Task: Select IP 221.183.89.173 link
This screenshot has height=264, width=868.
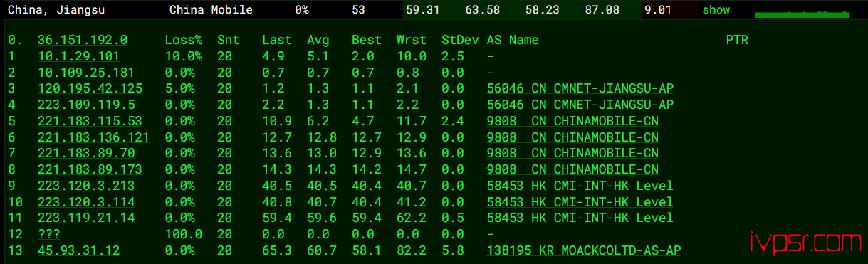Action: click(90, 169)
